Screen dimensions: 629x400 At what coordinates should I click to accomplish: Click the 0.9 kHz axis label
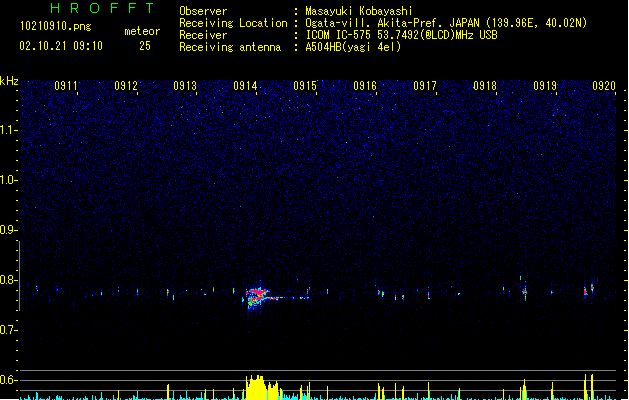click(8, 230)
